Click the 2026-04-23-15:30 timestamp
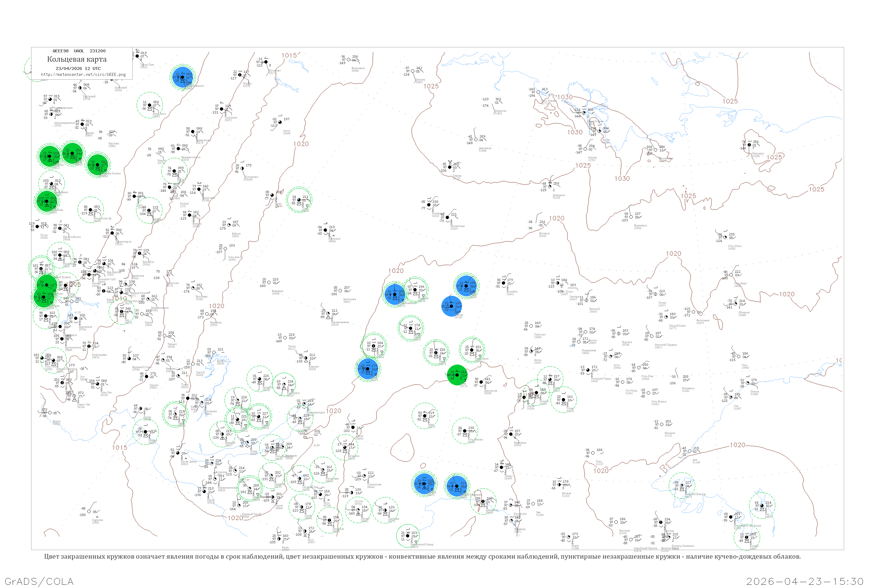 pos(805,581)
